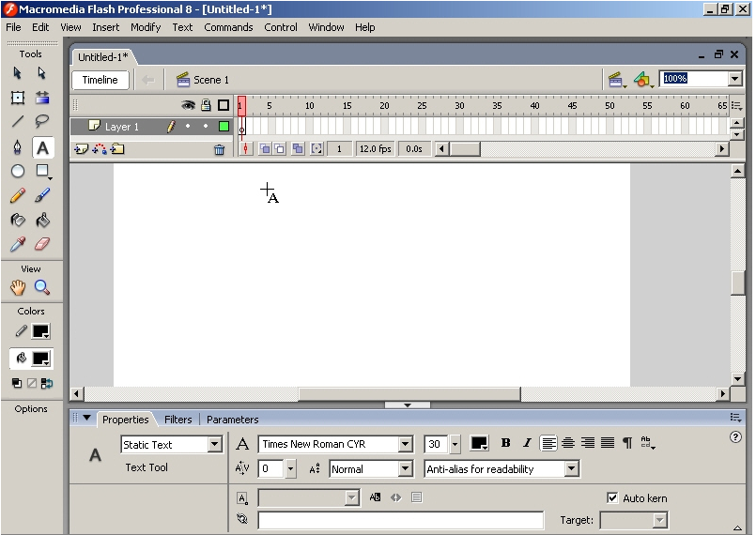Click the Modify Onion Markers icon
This screenshot has height=535, width=756.
click(316, 149)
